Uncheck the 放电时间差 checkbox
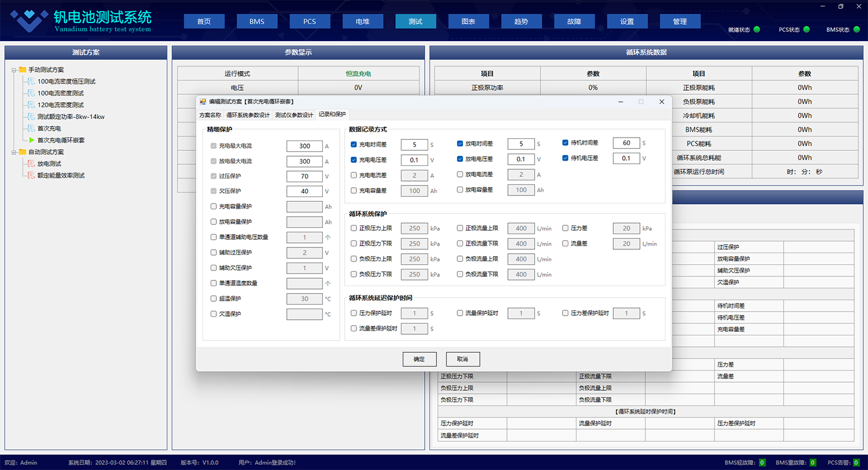This screenshot has height=470, width=868. [x=460, y=143]
